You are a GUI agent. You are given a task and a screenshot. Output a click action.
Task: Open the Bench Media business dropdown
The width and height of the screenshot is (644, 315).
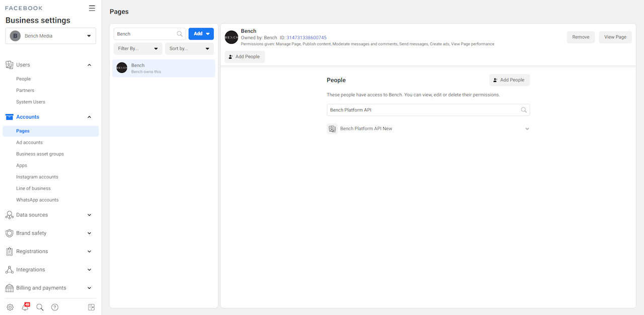point(51,36)
